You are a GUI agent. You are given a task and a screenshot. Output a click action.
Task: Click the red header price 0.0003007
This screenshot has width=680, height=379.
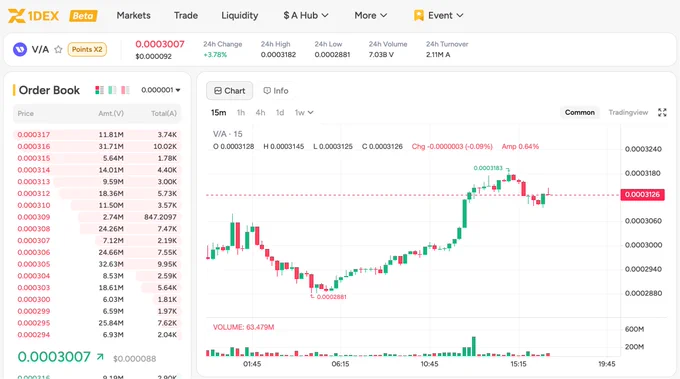[x=160, y=44]
